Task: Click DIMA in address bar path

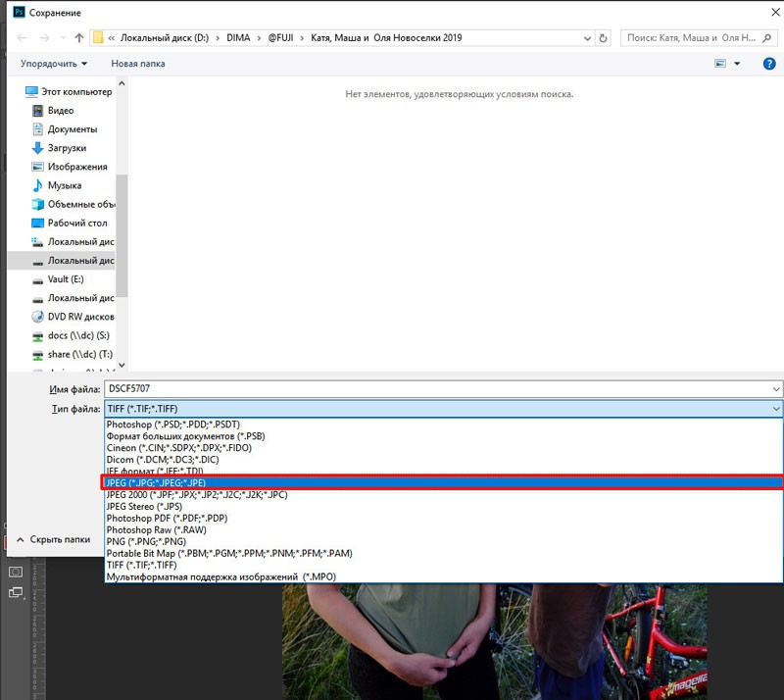Action: [238, 38]
